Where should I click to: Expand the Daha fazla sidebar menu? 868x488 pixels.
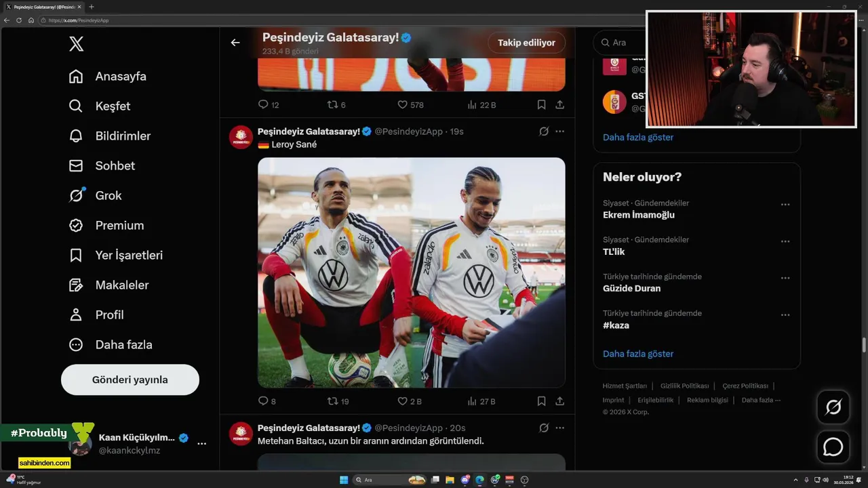tap(111, 344)
